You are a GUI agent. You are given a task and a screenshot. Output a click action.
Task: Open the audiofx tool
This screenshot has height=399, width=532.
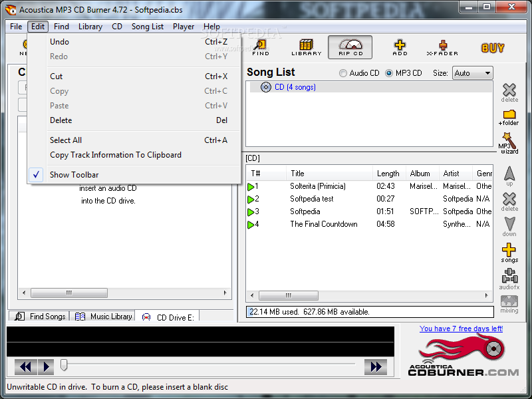coord(509,279)
